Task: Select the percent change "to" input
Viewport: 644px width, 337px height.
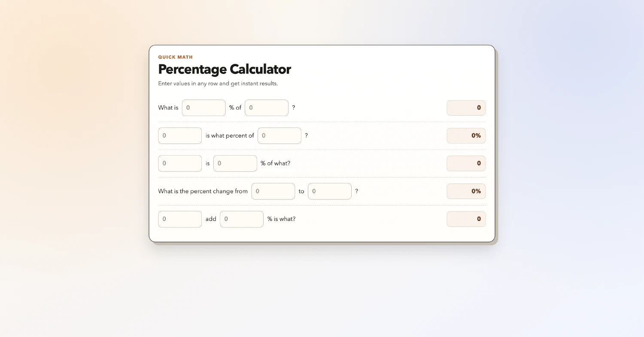Action: (x=329, y=191)
